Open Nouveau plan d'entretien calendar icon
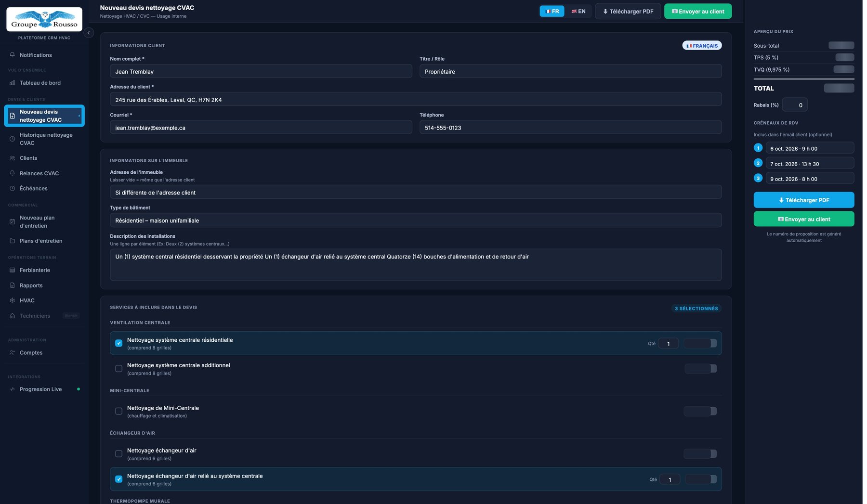 13,222
